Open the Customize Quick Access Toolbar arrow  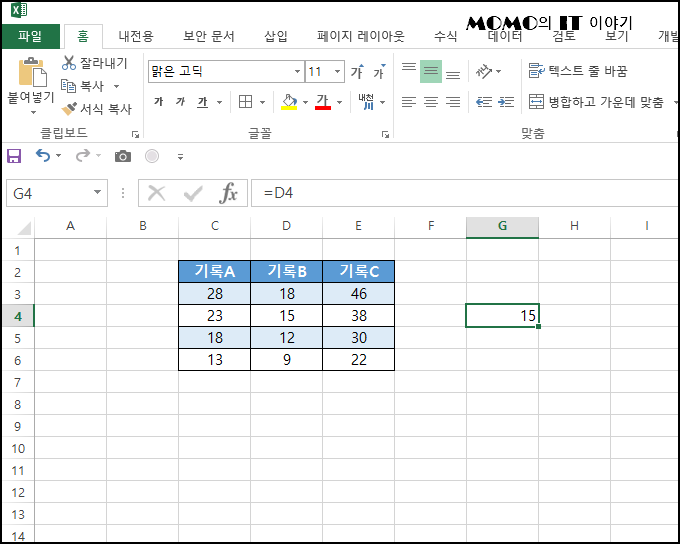180,157
